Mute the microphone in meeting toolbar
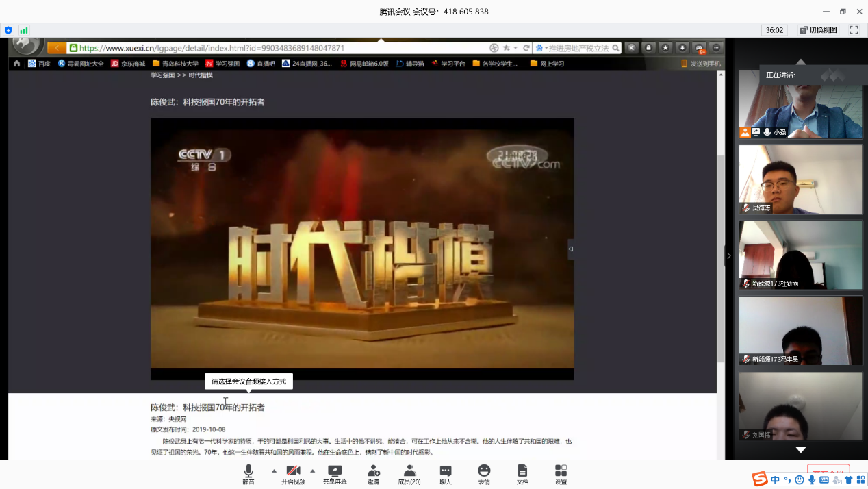Viewport: 868px width, 489px height. coord(248,473)
